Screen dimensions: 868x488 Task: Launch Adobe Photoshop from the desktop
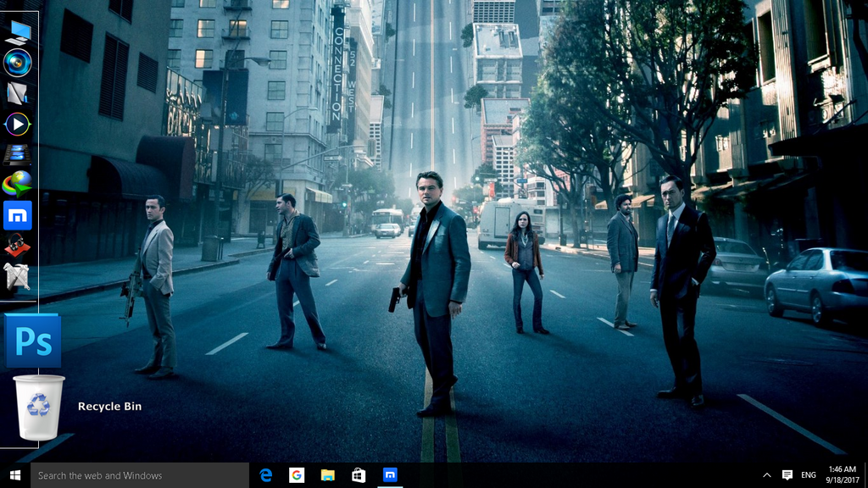click(x=33, y=341)
